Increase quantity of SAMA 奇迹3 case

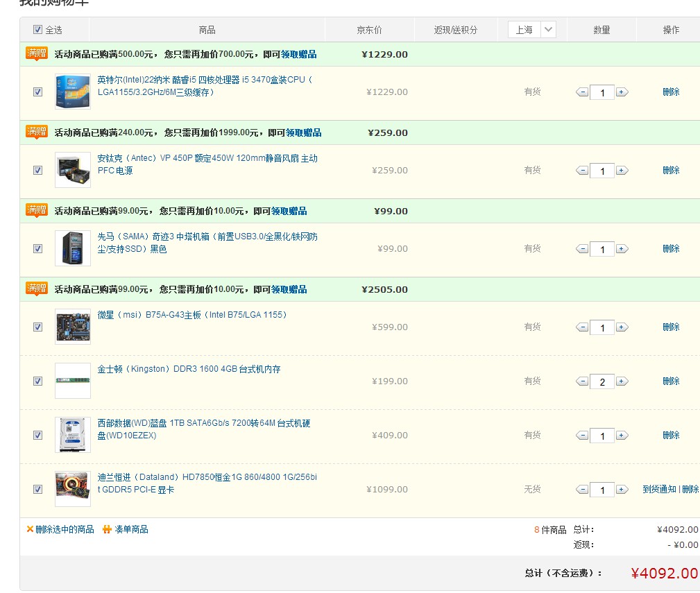(622, 249)
